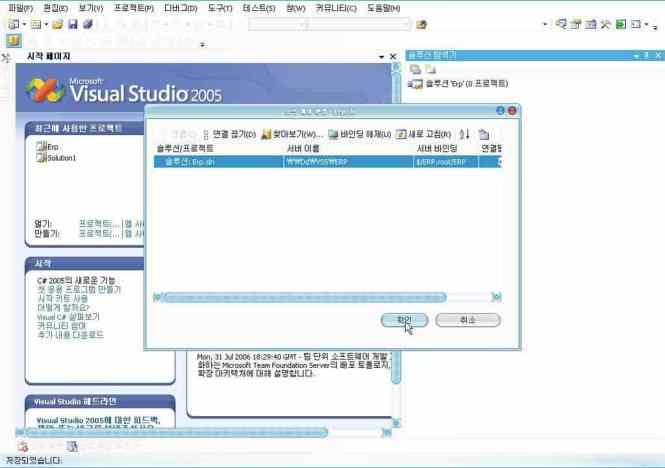Click the Add New Item toolbar icon
The width and height of the screenshot is (665, 468).
[x=36, y=25]
